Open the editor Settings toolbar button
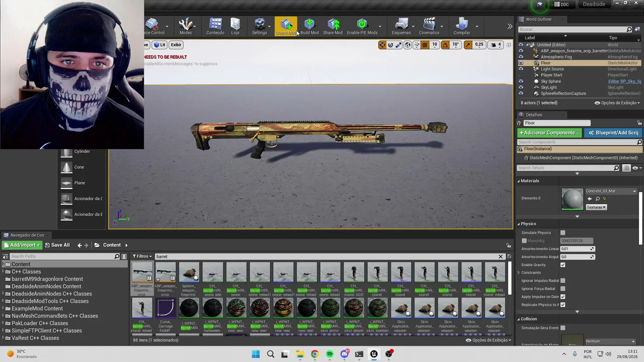Image resolution: width=644 pixels, height=362 pixels. [x=260, y=26]
